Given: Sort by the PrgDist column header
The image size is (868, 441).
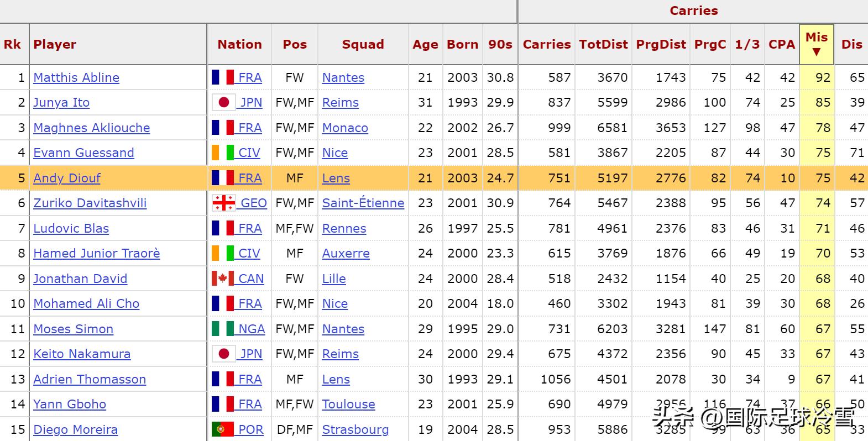Looking at the screenshot, I should pyautogui.click(x=661, y=44).
